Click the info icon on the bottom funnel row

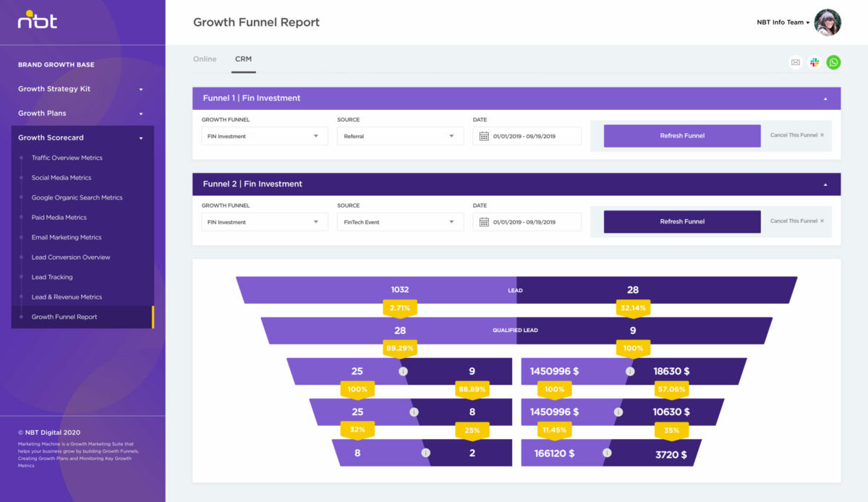(425, 453)
